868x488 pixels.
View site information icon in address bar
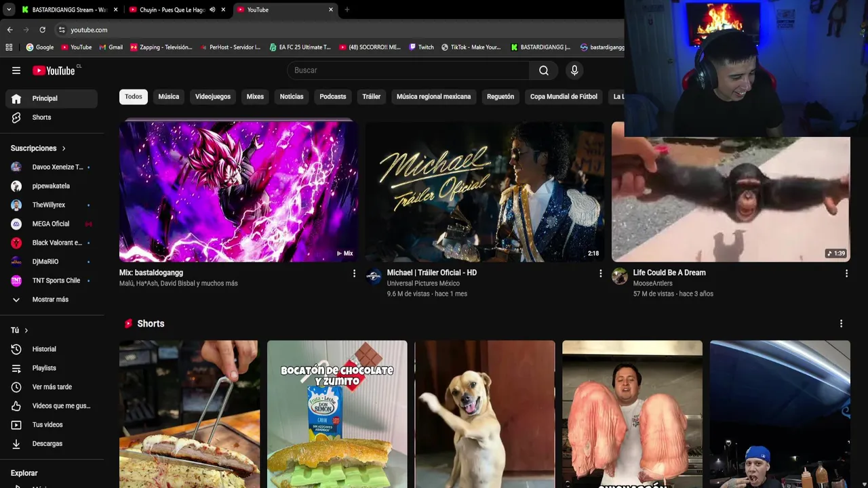click(62, 30)
